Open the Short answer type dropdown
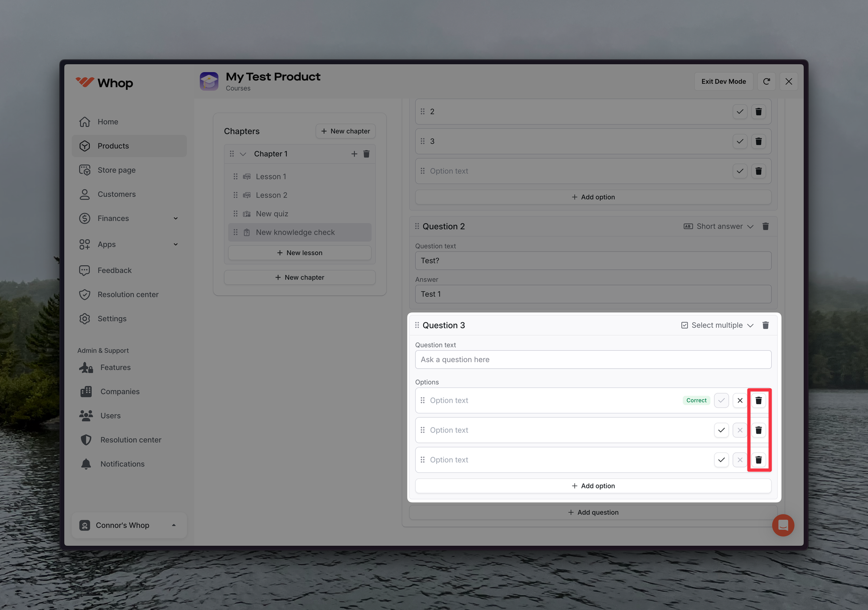This screenshot has width=868, height=610. [x=719, y=226]
